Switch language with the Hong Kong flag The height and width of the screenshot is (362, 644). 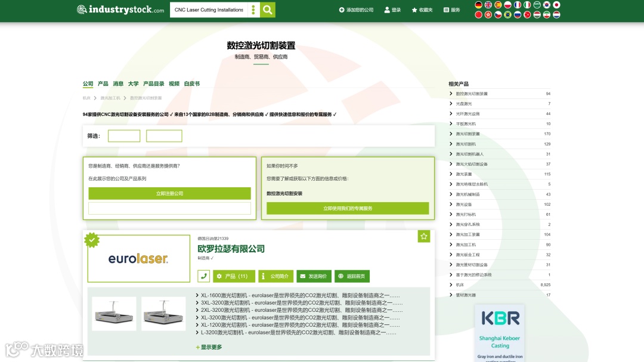point(488,15)
